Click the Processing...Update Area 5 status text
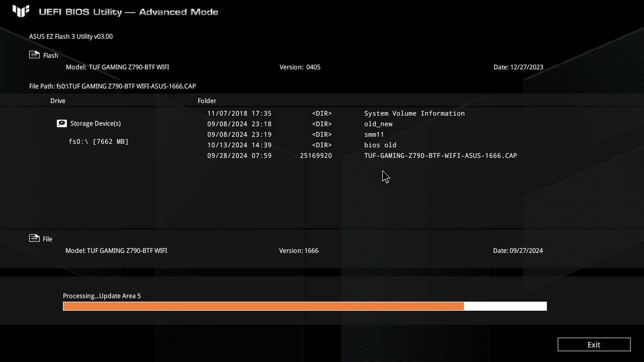644x362 pixels. click(x=102, y=296)
